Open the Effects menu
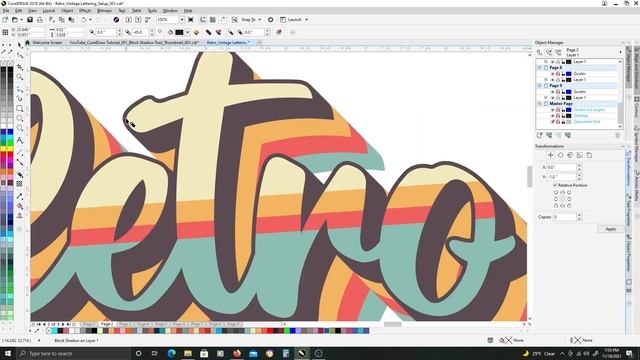Viewport: 640px width, 360px height. pos(85,11)
